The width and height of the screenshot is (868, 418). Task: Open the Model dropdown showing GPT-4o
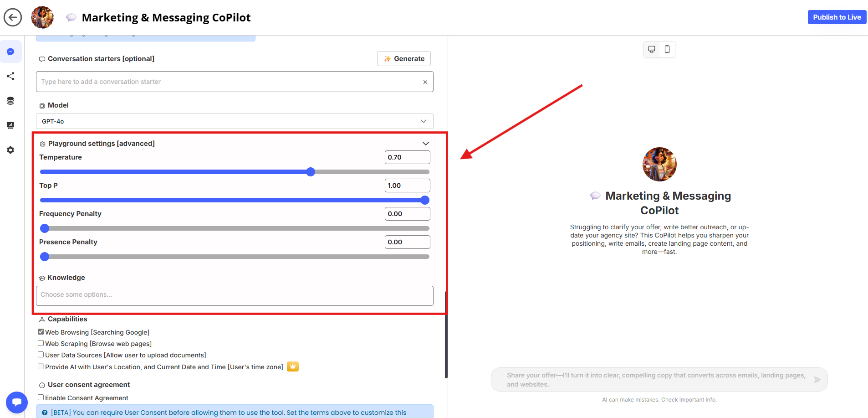point(235,121)
